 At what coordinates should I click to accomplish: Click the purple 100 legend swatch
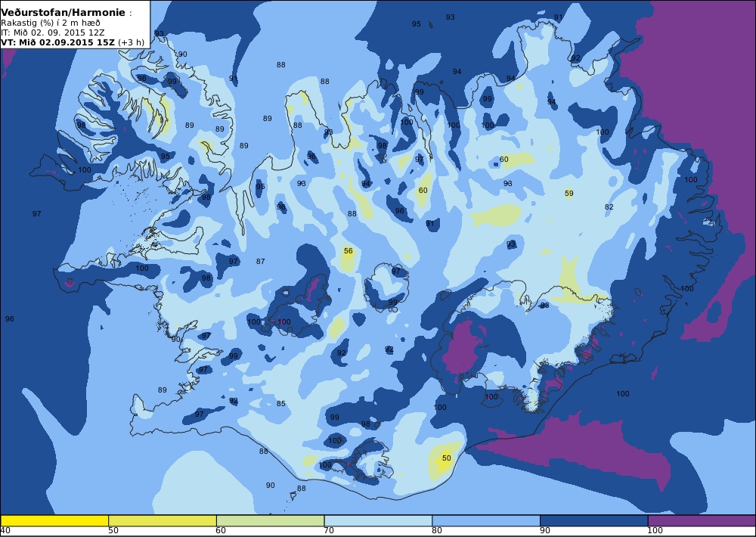[702, 520]
